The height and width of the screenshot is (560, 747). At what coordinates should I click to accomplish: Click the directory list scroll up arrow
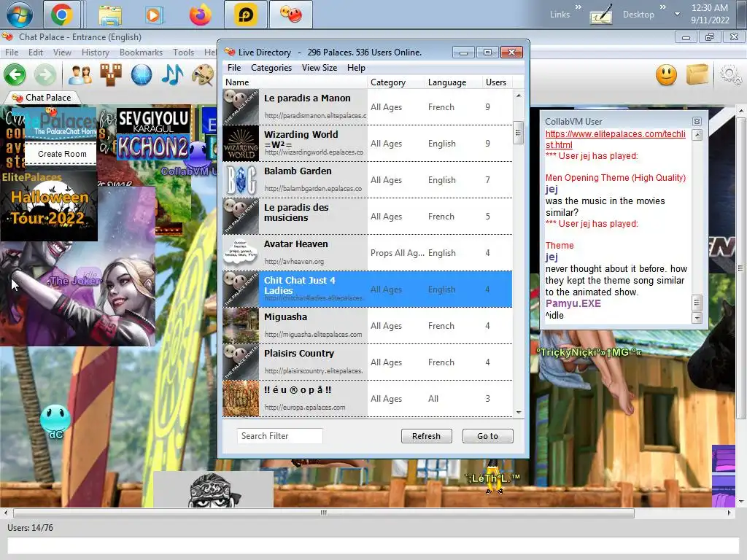click(x=519, y=96)
